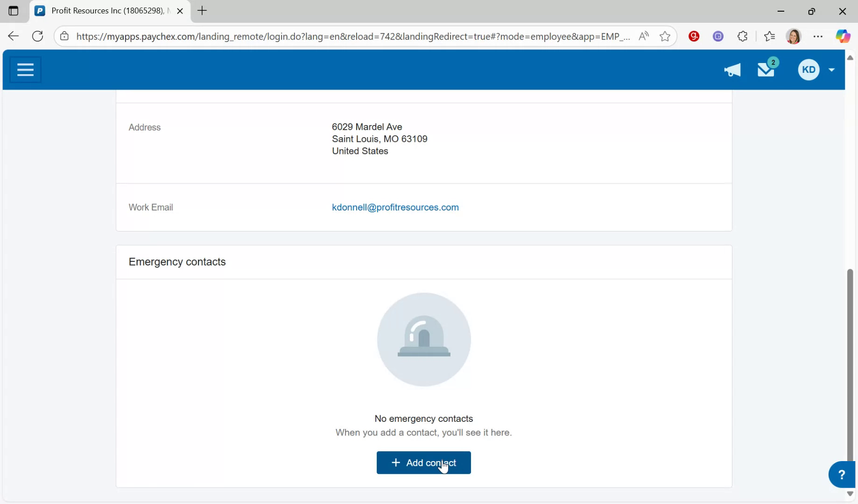Open the browser profile picture
The height and width of the screenshot is (504, 858).
click(794, 36)
